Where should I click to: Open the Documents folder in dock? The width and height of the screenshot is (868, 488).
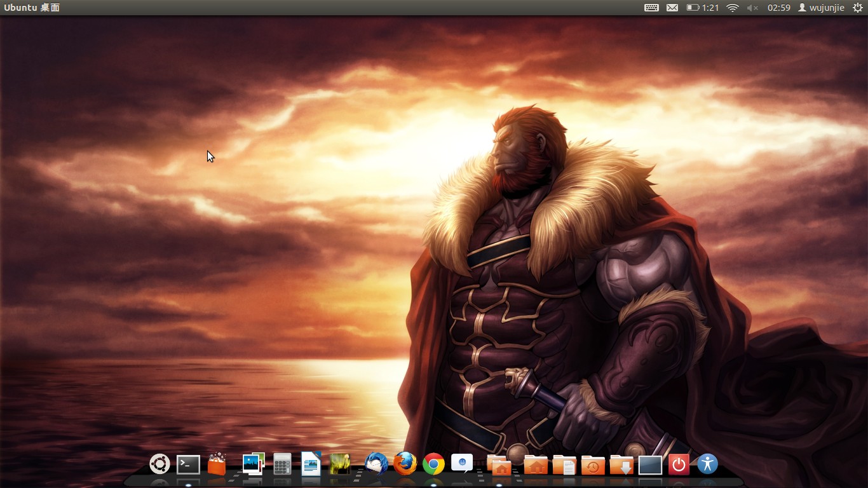pyautogui.click(x=564, y=465)
